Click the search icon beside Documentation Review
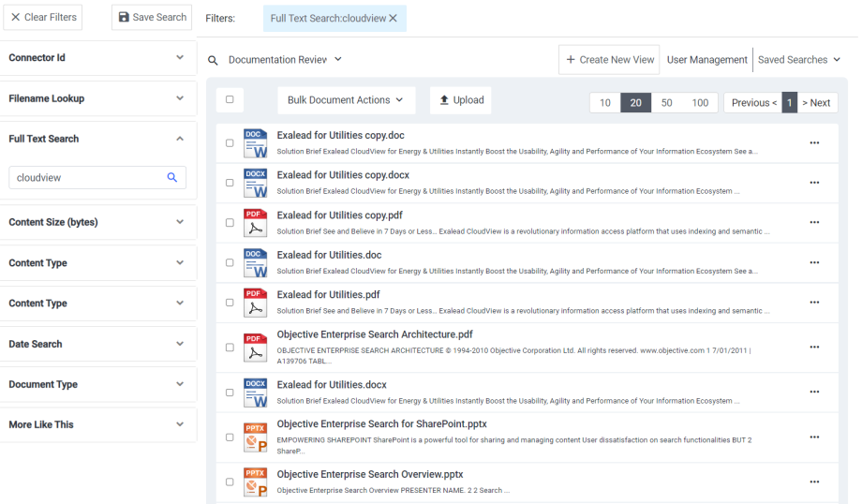 point(213,60)
